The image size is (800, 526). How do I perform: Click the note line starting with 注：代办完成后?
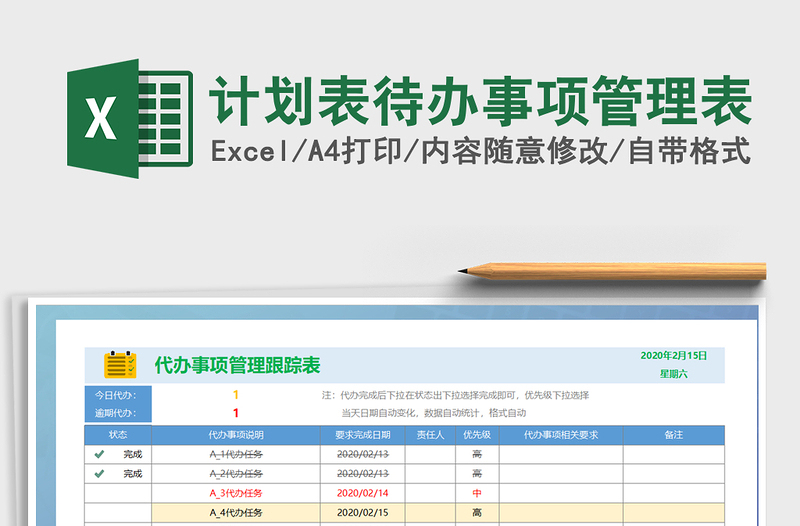455,395
